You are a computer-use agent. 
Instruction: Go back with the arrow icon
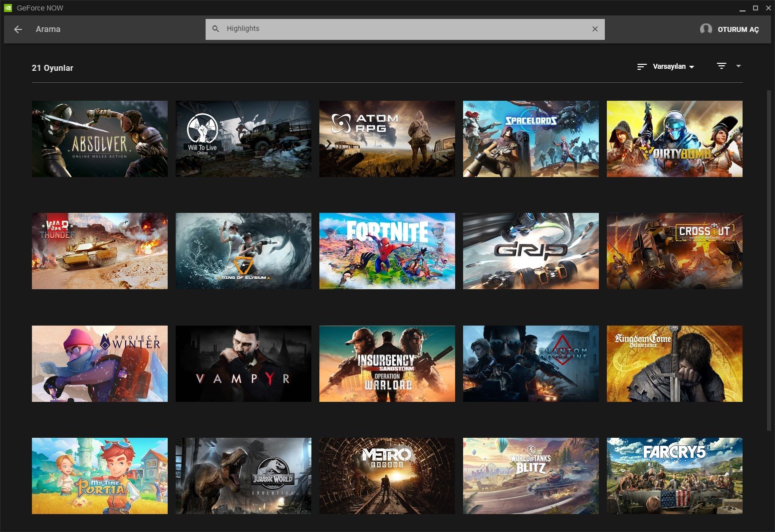click(18, 29)
